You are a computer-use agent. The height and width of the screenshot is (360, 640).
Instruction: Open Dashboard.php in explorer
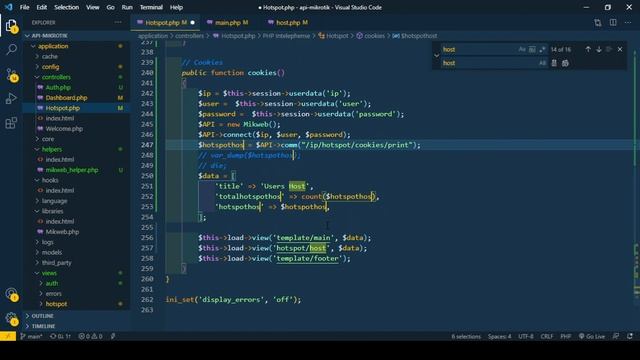tap(66, 98)
